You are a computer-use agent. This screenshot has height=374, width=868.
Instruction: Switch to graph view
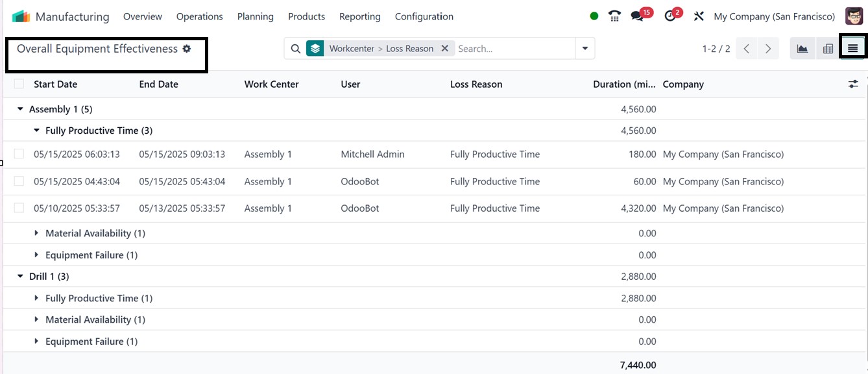802,49
